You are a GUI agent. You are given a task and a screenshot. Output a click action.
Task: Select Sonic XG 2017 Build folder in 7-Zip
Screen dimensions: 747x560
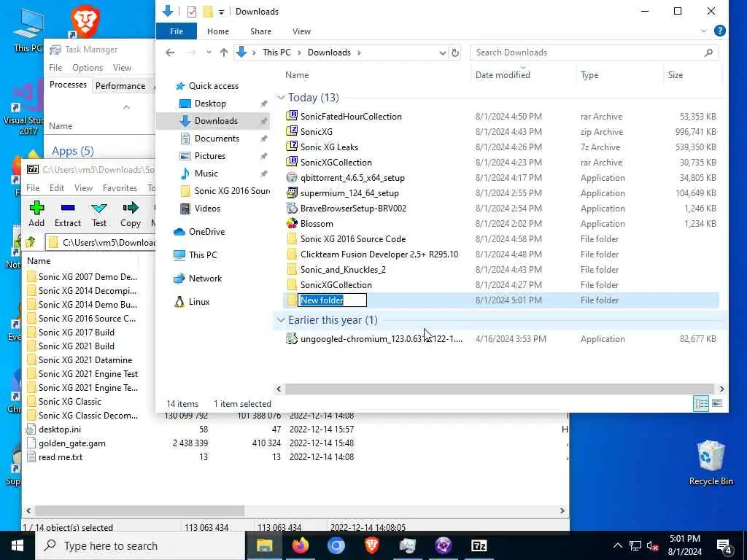[x=76, y=332]
